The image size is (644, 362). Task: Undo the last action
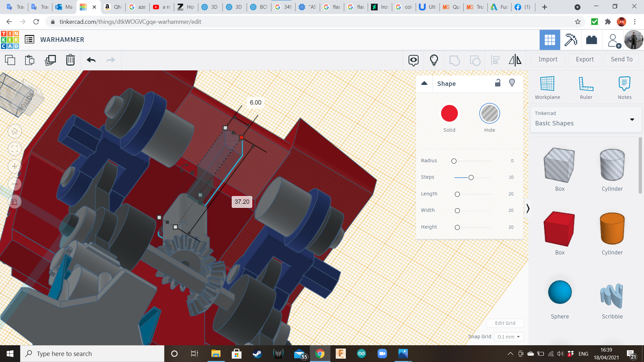coord(91,60)
